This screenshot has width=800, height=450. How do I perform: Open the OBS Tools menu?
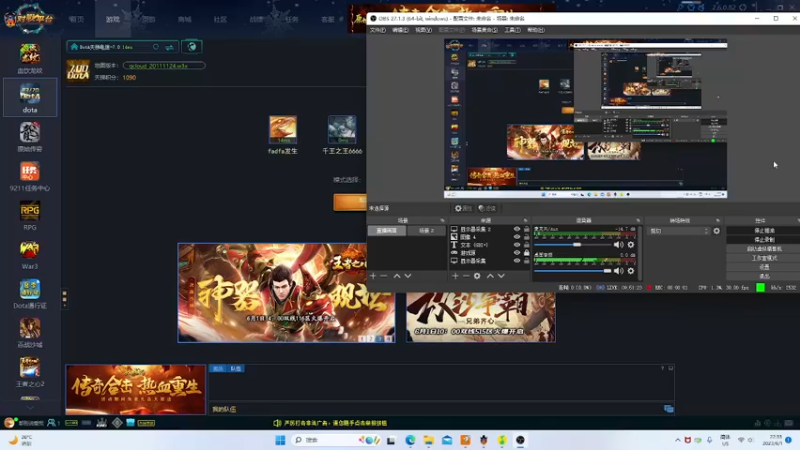512,30
